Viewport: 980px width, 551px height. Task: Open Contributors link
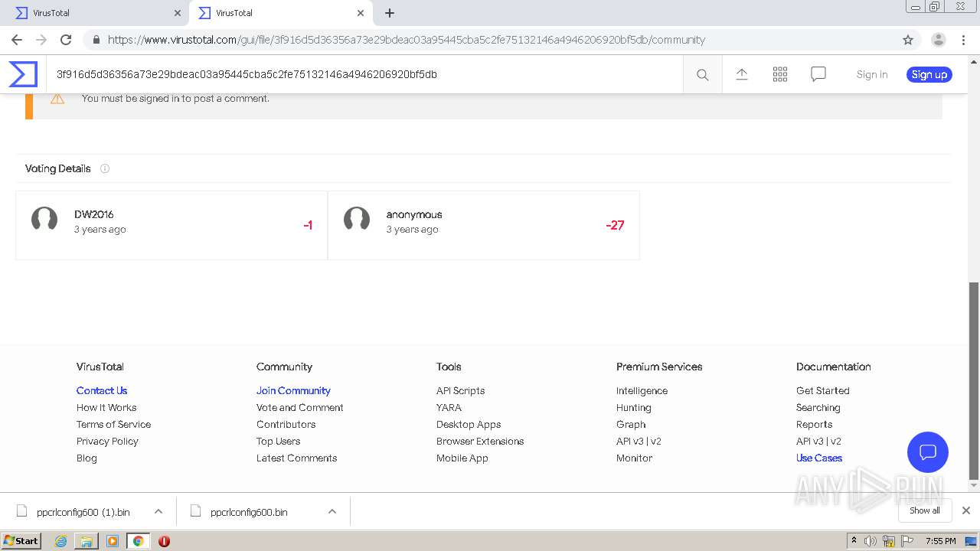coord(286,424)
